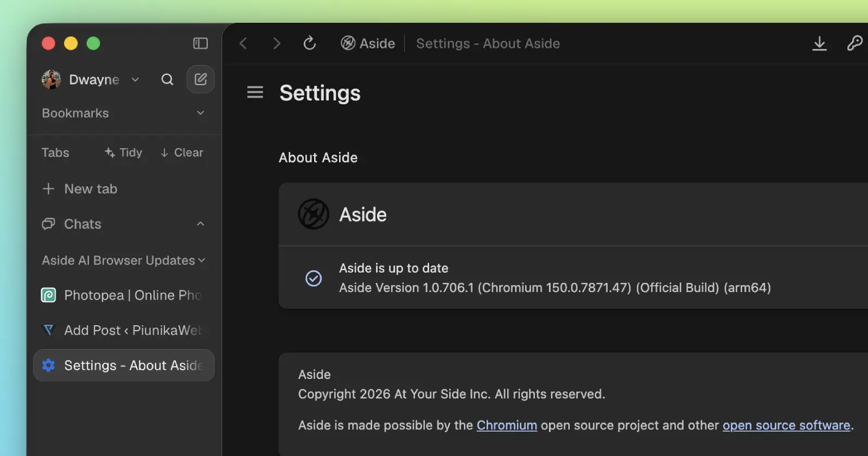Reload the page with the refresh icon
868x456 pixels.
tap(310, 43)
